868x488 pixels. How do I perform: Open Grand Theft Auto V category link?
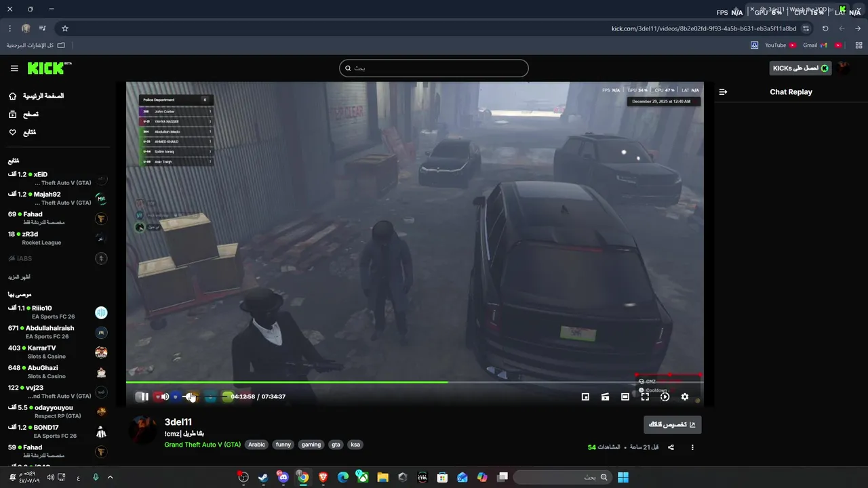[202, 445]
